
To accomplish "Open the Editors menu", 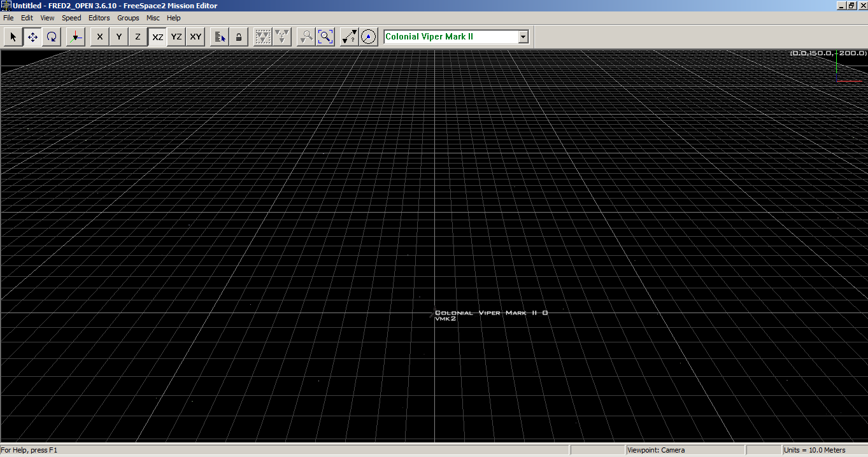I will pyautogui.click(x=99, y=18).
